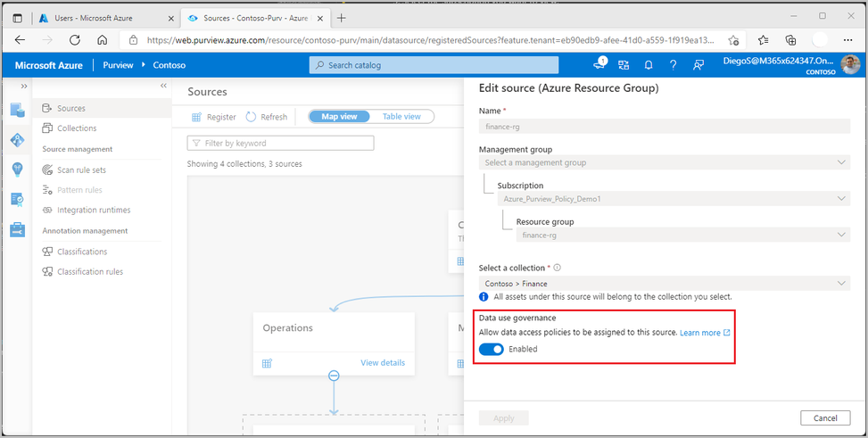The image size is (868, 438).
Task: Open the DiegoS account avatar
Action: pyautogui.click(x=848, y=65)
